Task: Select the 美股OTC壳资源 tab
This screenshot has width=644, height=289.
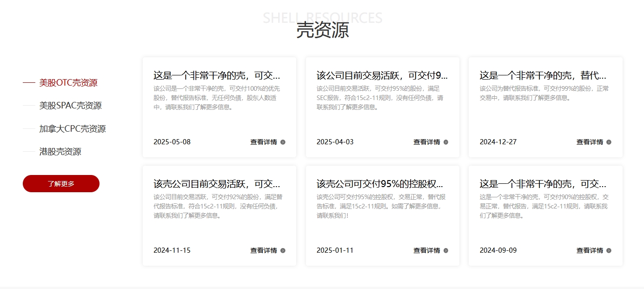Action: 68,83
